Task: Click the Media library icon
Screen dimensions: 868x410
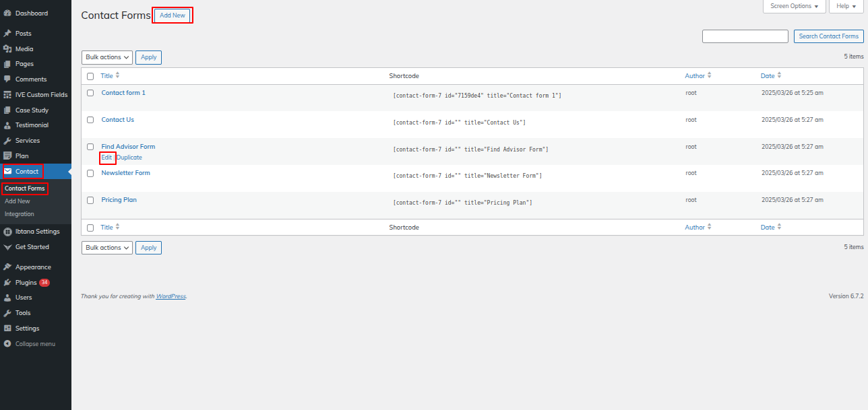Action: tap(7, 49)
